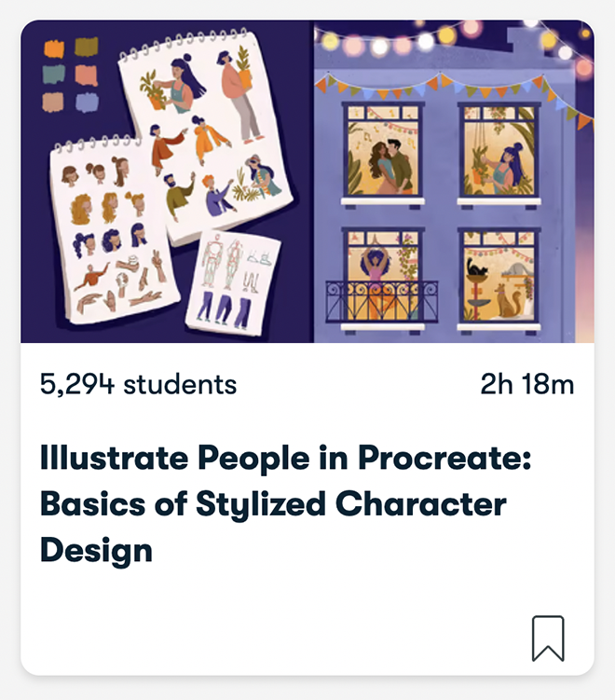615x700 pixels.
Task: Choose the periwinkle blue swatch in the palette
Action: click(87, 102)
